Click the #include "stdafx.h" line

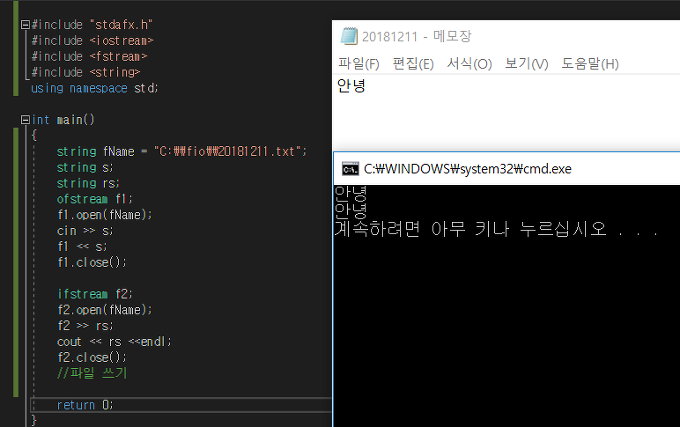(x=92, y=25)
